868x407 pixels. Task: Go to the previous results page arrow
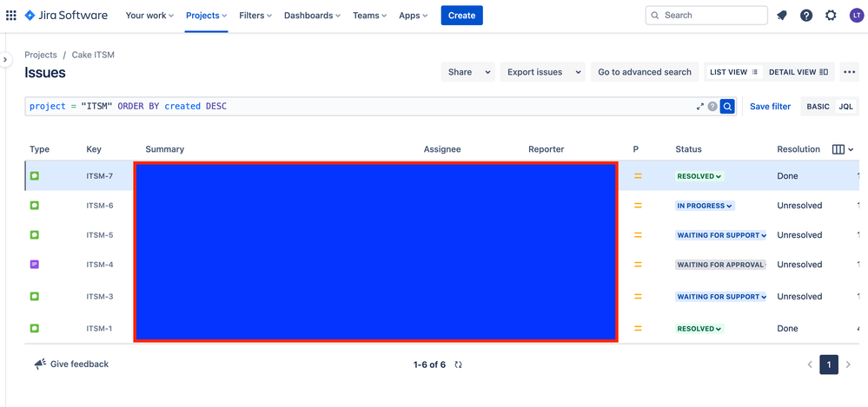810,364
